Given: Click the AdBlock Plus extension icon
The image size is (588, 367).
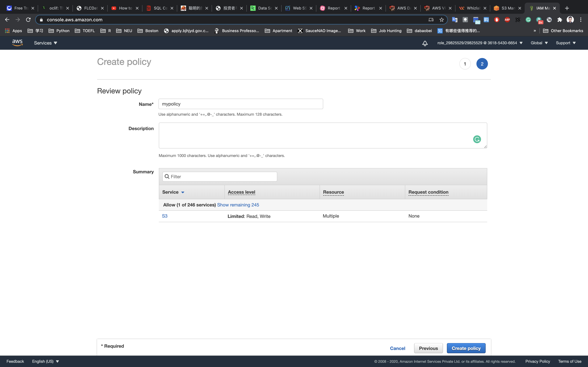Looking at the screenshot, I should tap(507, 20).
